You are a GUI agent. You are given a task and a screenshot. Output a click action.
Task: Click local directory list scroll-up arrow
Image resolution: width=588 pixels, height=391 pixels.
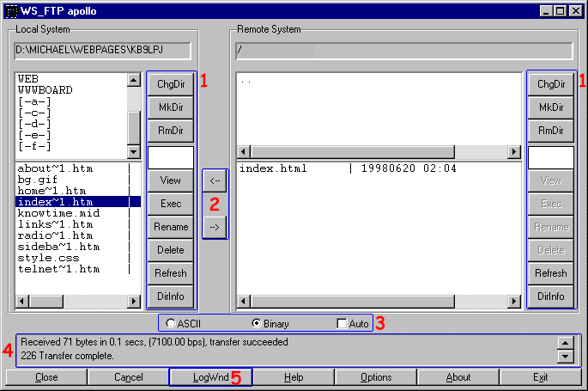134,80
